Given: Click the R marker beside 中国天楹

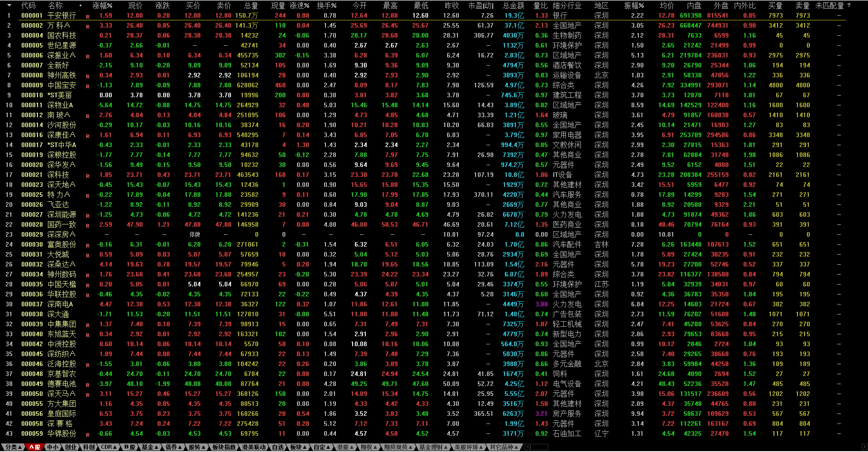Looking at the screenshot, I should pos(88,285).
